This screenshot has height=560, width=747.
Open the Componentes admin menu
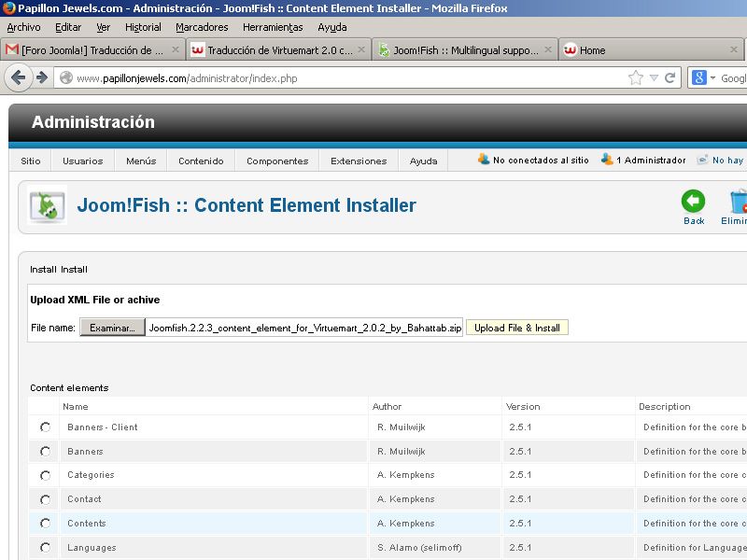coord(277,161)
